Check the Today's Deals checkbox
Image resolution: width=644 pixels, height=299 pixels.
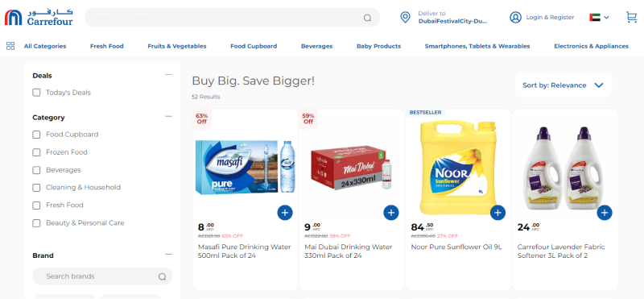(36, 93)
